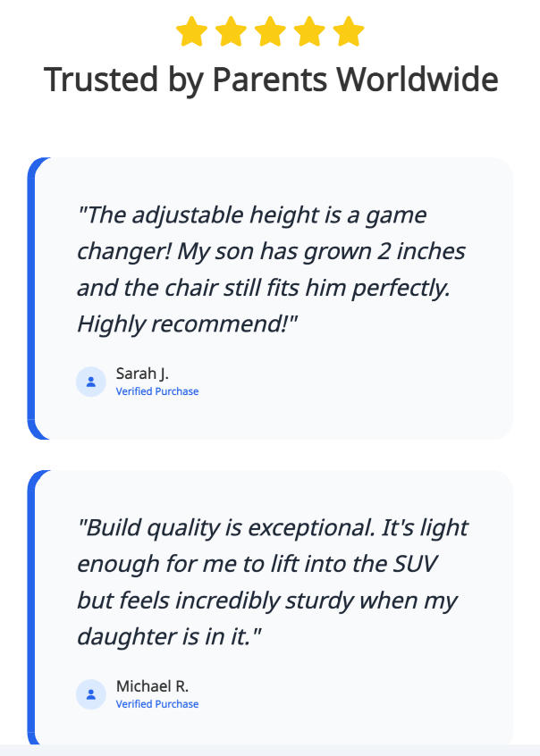Click Verified Purchase under Sarah J.

157,391
